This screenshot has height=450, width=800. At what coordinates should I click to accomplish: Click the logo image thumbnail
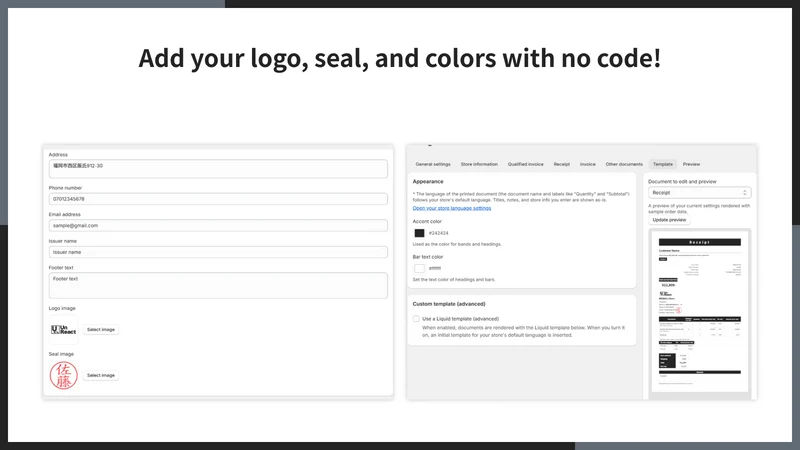click(63, 330)
